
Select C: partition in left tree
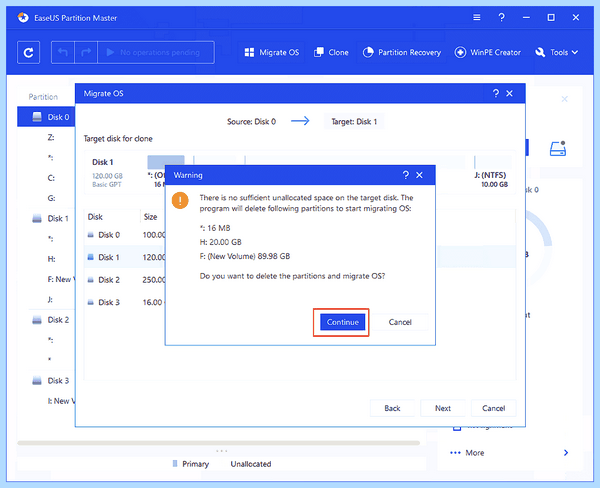tap(51, 178)
